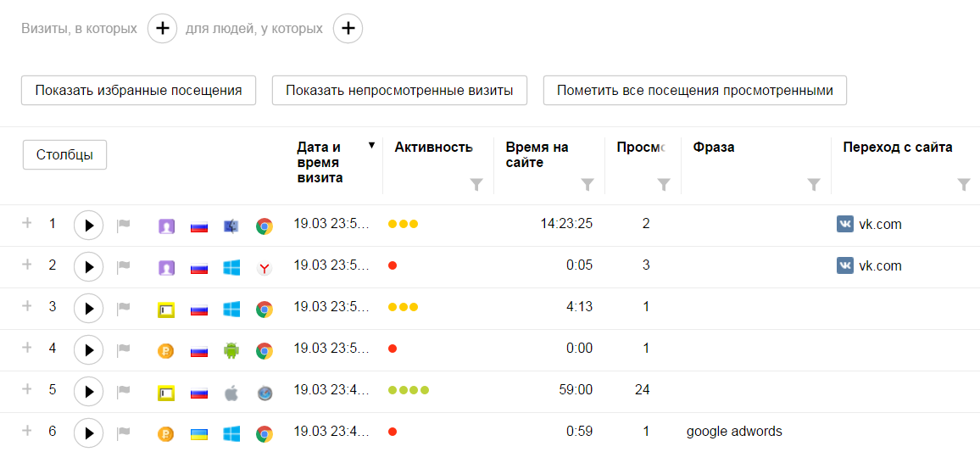Image resolution: width=980 pixels, height=452 pixels.
Task: Click green activity dots of visit 5
Action: [409, 391]
